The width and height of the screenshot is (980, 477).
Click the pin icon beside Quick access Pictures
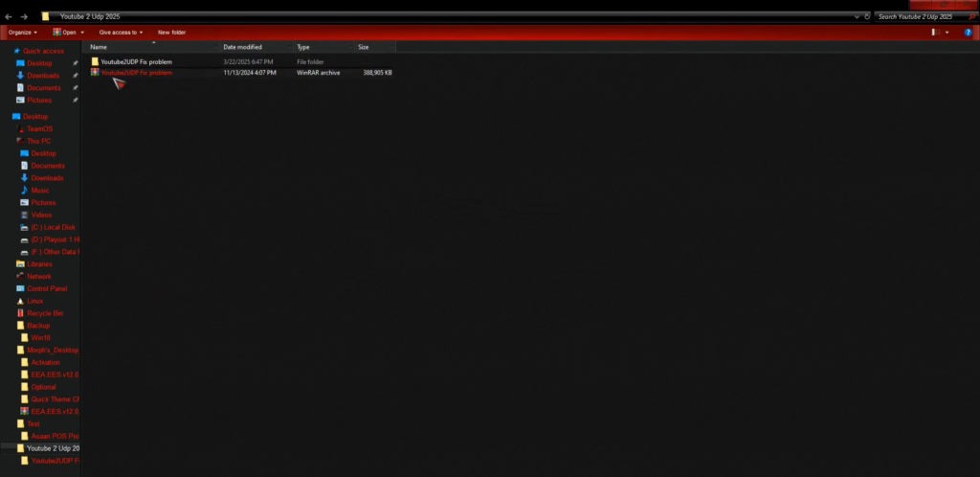pyautogui.click(x=75, y=100)
